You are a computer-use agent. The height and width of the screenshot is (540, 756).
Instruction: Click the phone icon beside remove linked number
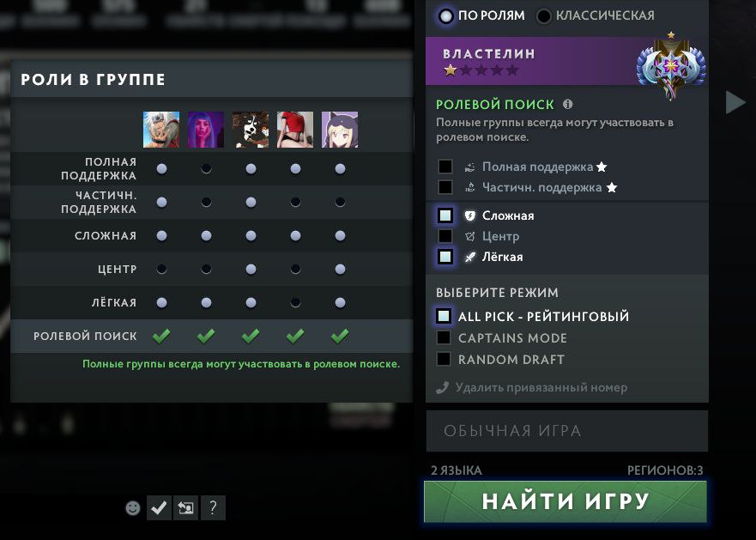pyautogui.click(x=442, y=387)
